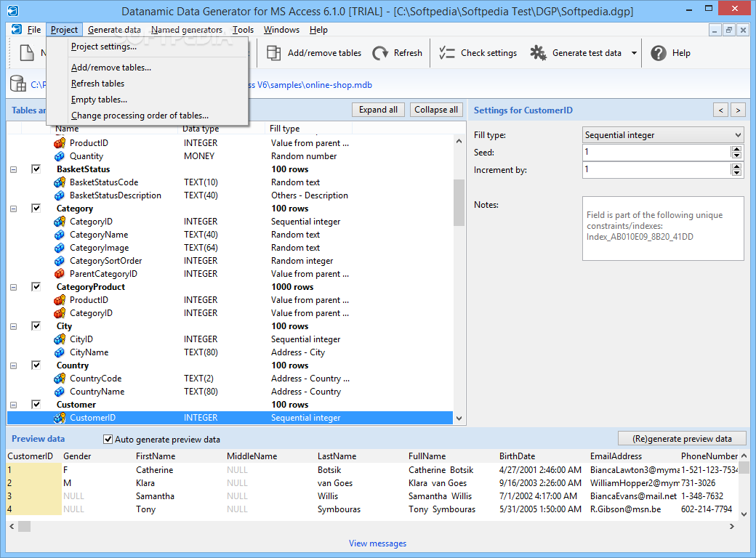This screenshot has width=756, height=558.
Task: Choose Change processing order of tables...
Action: click(x=140, y=116)
